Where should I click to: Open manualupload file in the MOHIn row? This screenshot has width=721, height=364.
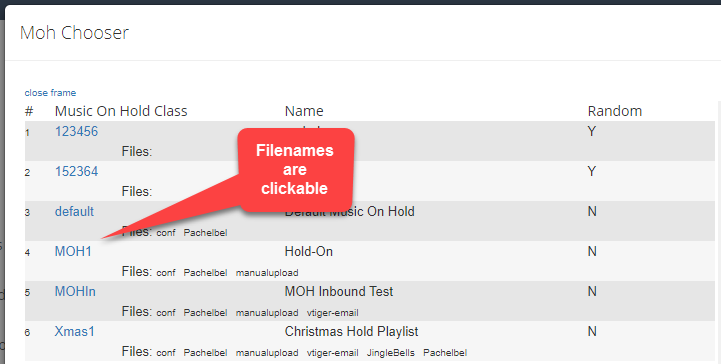click(x=267, y=313)
